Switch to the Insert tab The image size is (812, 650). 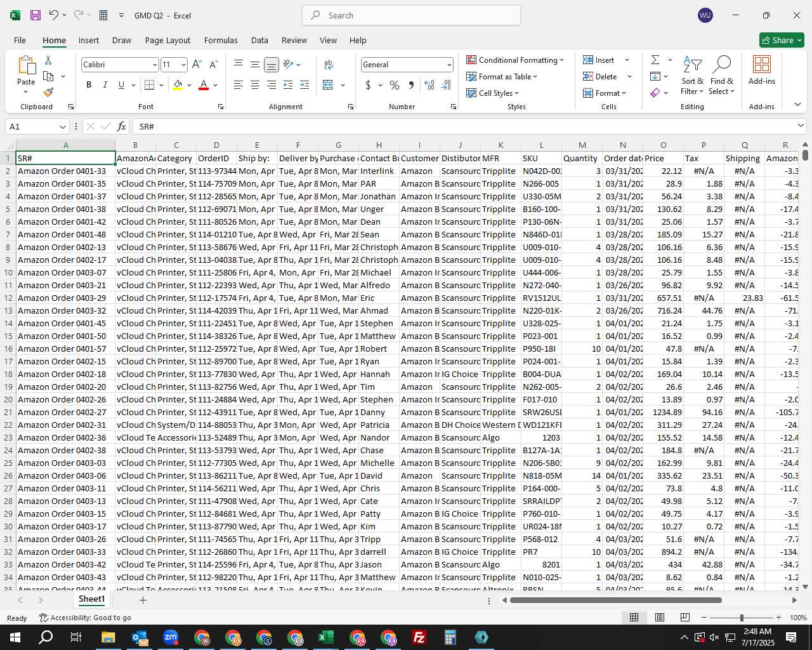[x=89, y=40]
